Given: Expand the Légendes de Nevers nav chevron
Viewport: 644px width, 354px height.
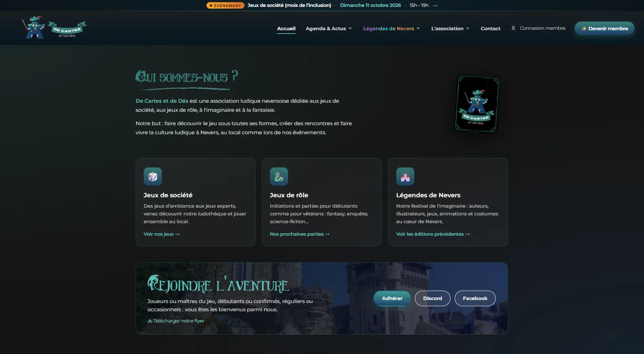Looking at the screenshot, I should tap(418, 28).
